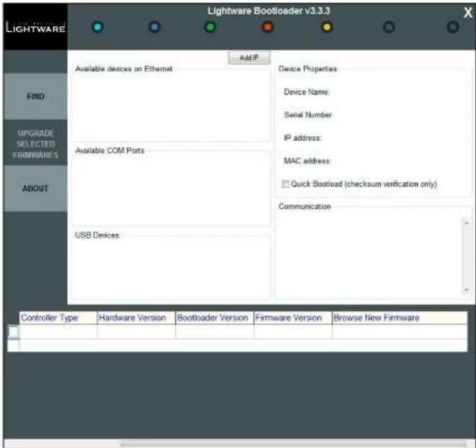Enable Quick Bootload checksum verification
This screenshot has height=448, width=476.
coord(285,184)
